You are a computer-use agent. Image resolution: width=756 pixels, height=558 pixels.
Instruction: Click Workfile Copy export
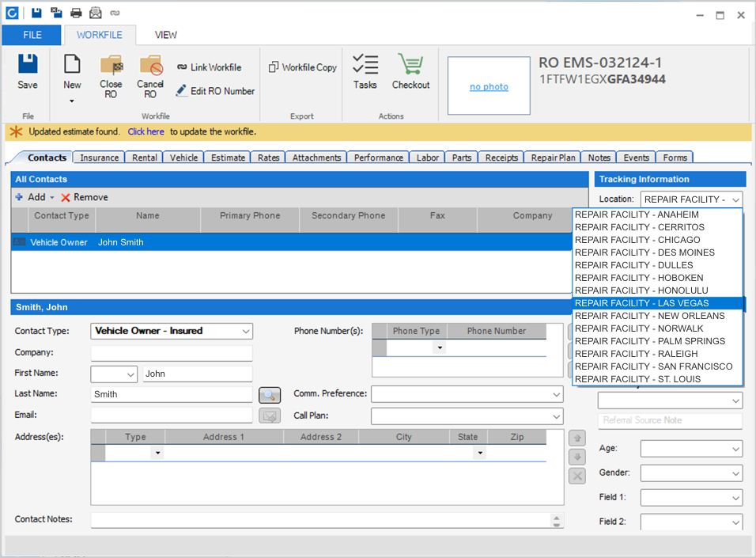302,67
